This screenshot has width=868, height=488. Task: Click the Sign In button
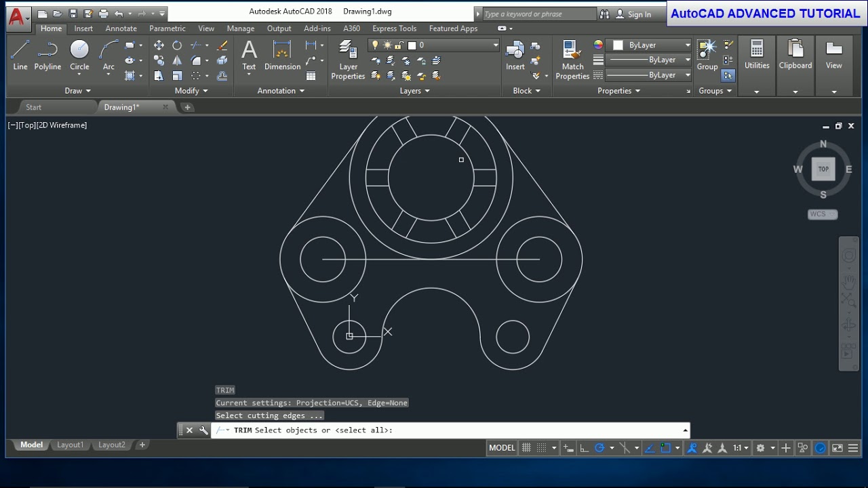633,14
